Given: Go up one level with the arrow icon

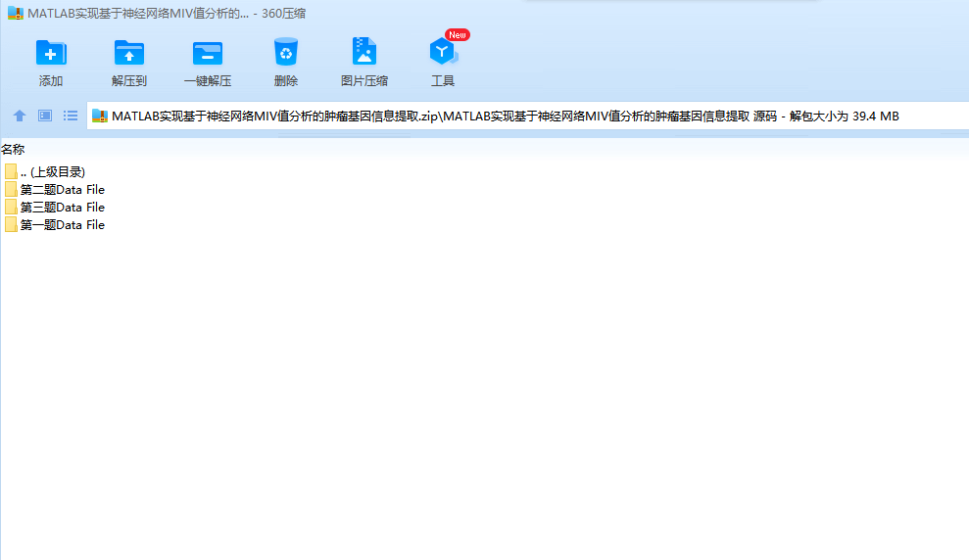Looking at the screenshot, I should [20, 116].
